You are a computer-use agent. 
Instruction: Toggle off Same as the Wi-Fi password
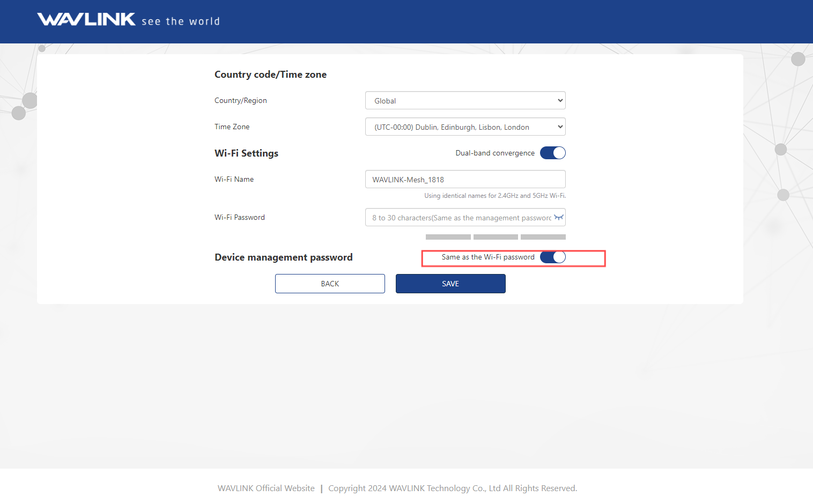(x=552, y=257)
